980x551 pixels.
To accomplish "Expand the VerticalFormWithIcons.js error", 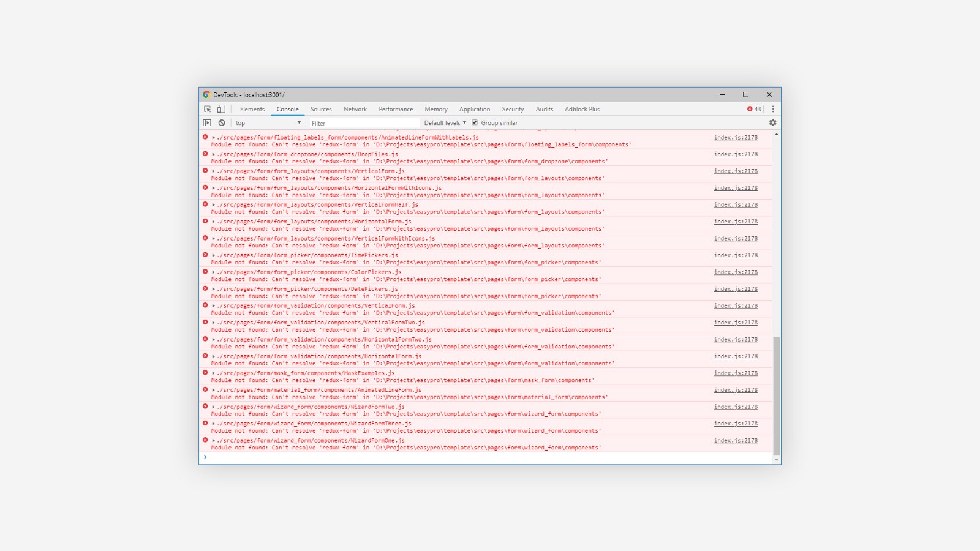I will pos(213,239).
